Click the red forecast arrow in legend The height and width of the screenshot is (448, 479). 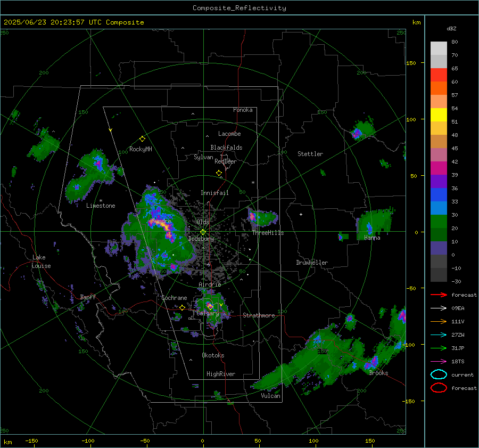point(439,295)
